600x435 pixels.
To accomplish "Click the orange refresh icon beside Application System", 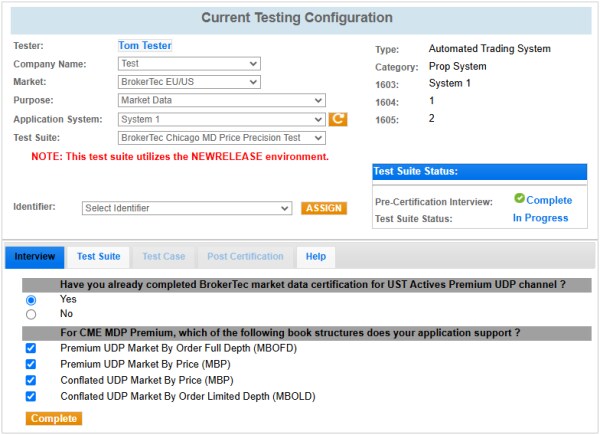I will pyautogui.click(x=338, y=119).
